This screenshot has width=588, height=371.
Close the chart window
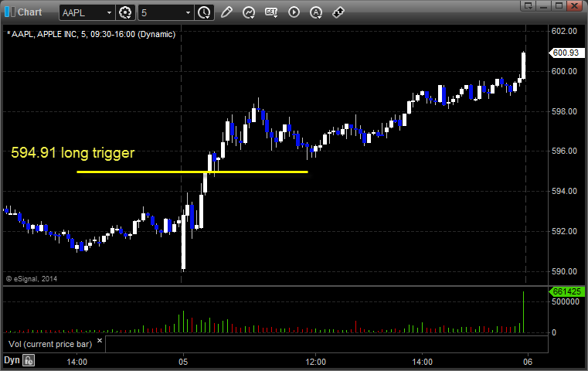point(575,5)
